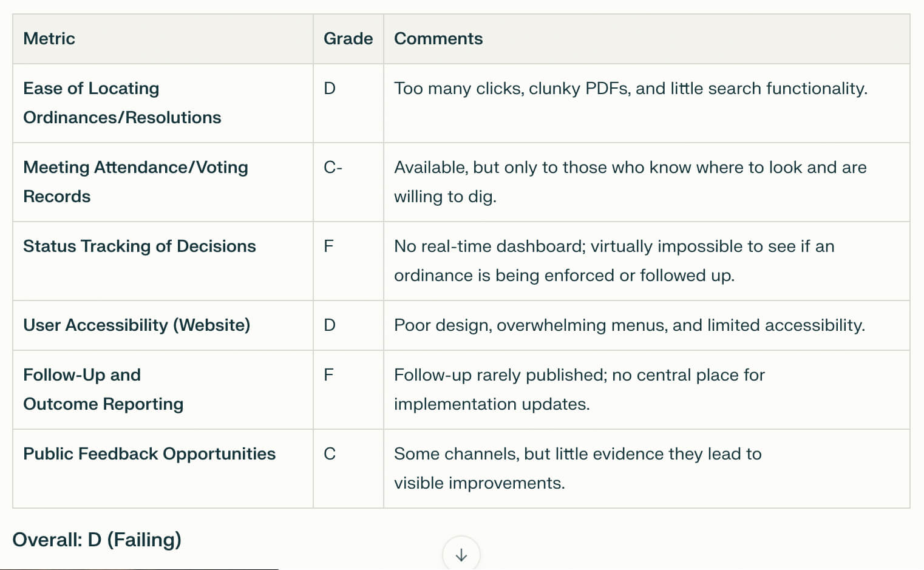The width and height of the screenshot is (924, 570).
Task: Click the Public Feedback Opportunities cell
Action: pos(163,469)
